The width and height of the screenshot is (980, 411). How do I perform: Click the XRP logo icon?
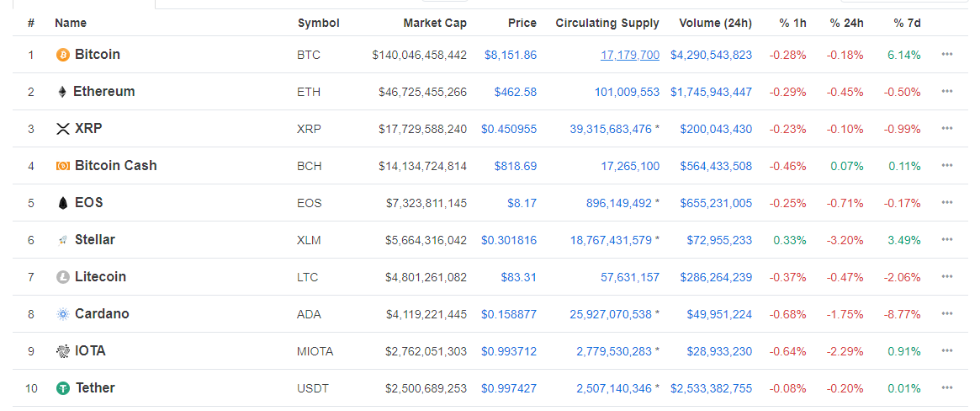(x=62, y=129)
